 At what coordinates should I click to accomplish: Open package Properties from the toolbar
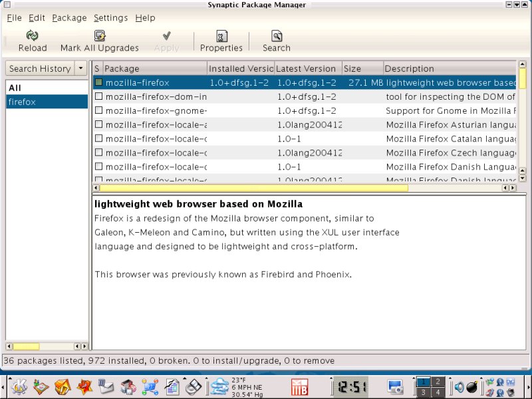pyautogui.click(x=221, y=36)
